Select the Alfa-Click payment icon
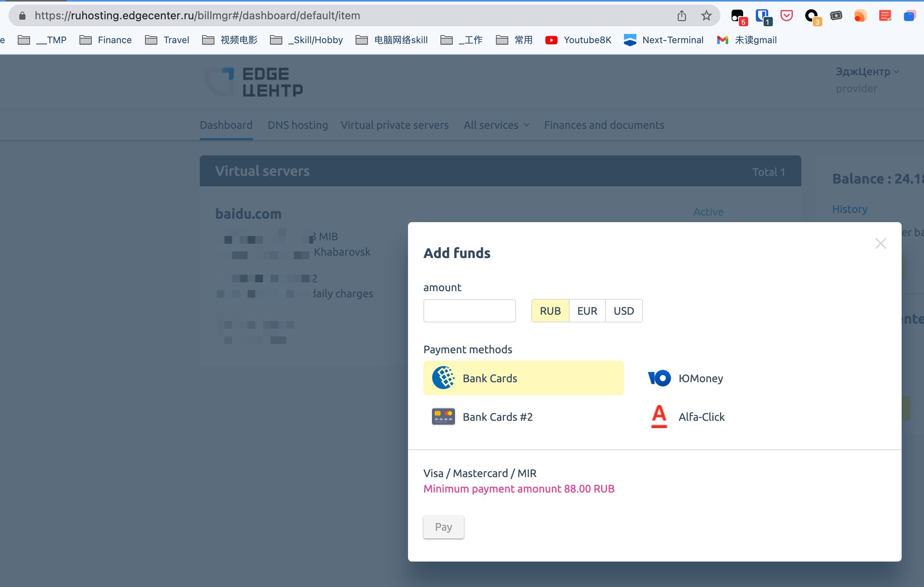This screenshot has height=587, width=924. click(659, 416)
